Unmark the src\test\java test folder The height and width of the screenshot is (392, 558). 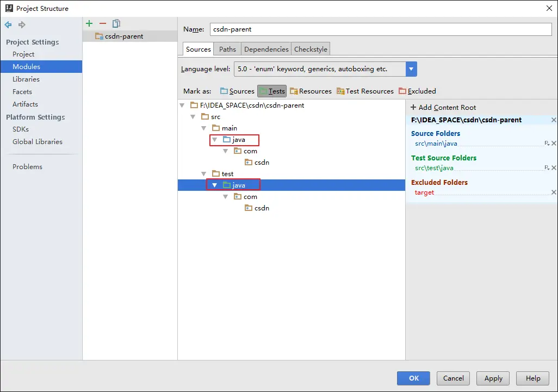point(554,167)
